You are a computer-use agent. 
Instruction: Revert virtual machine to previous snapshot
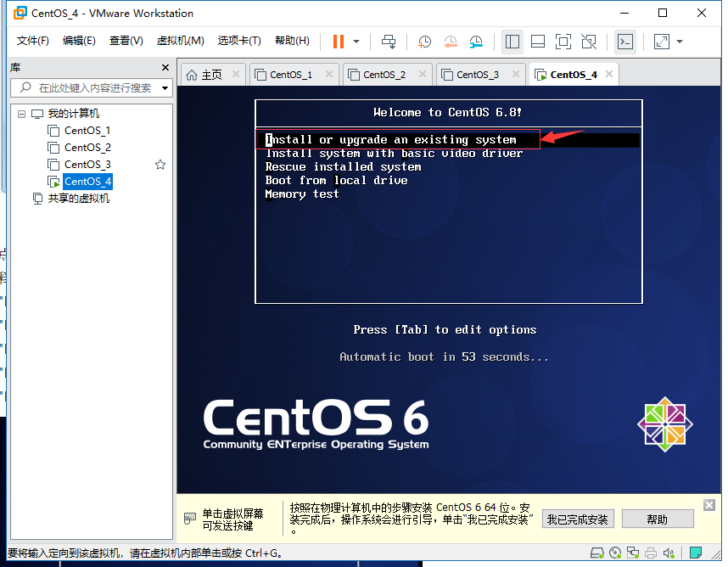(x=451, y=42)
